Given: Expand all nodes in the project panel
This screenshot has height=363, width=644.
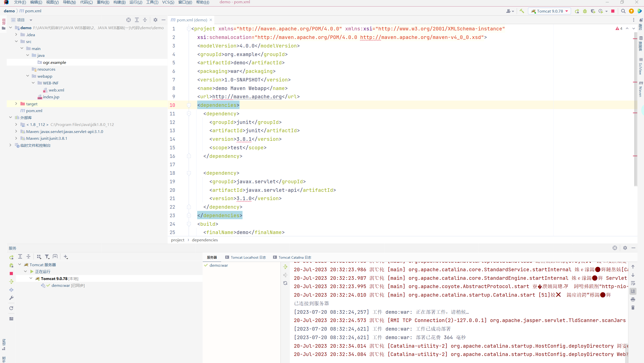Looking at the screenshot, I should click(x=137, y=20).
